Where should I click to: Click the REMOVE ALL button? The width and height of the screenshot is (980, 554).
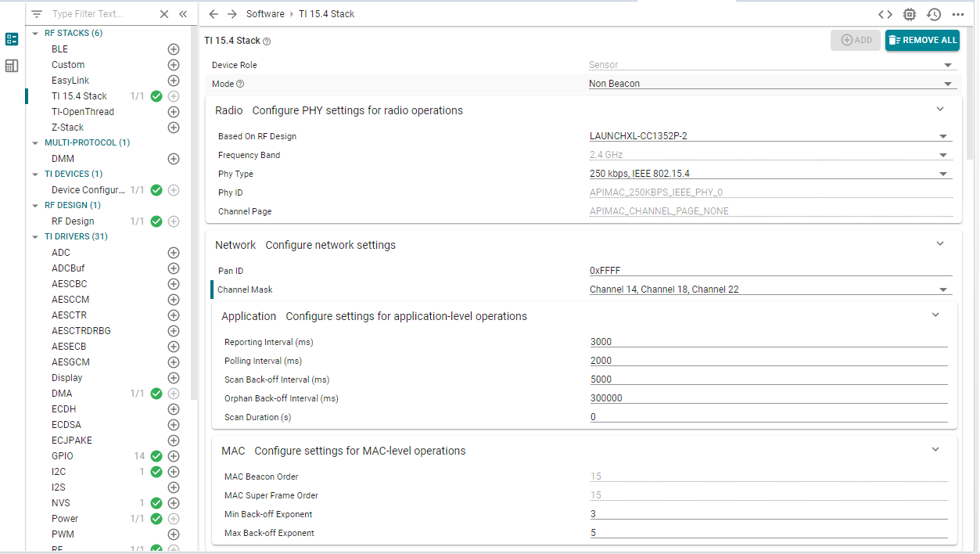922,40
